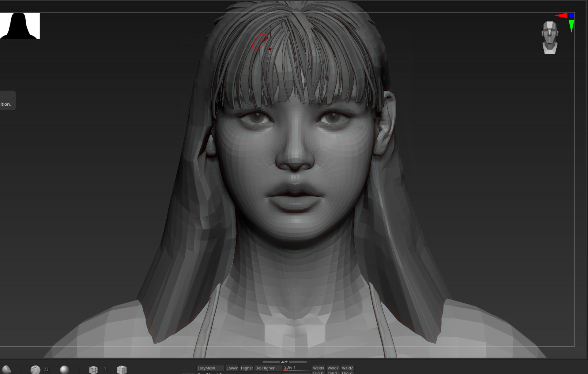Click the camera head orientation widget
This screenshot has width=588, height=374.
point(550,37)
